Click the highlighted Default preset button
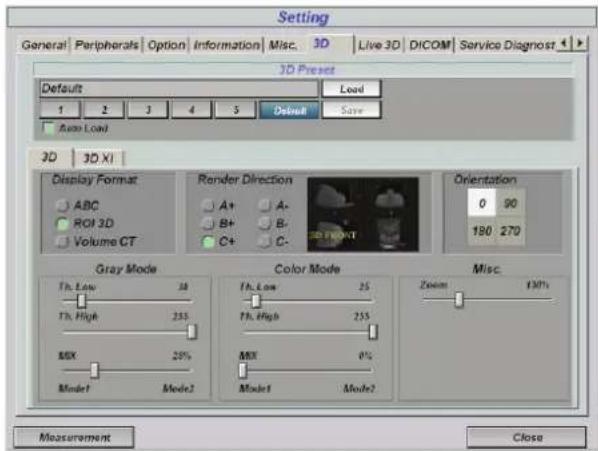 [x=289, y=110]
